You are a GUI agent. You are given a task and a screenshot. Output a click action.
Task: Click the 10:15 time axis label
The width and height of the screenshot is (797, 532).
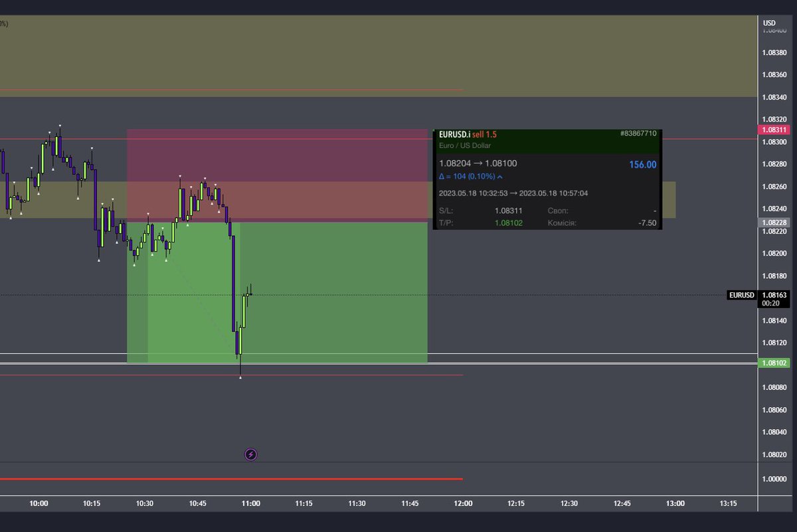tap(92, 503)
